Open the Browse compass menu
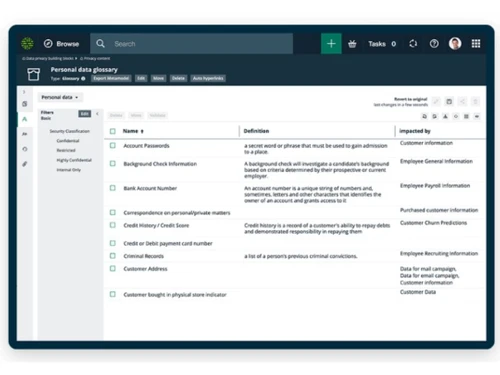Screen dimensions: 500x375 pyautogui.click(x=61, y=44)
